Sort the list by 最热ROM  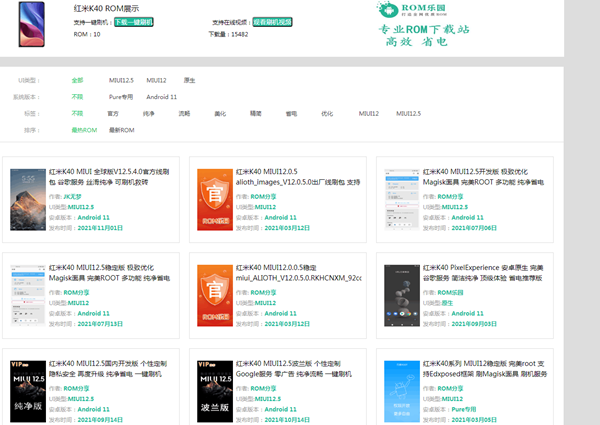coord(84,130)
